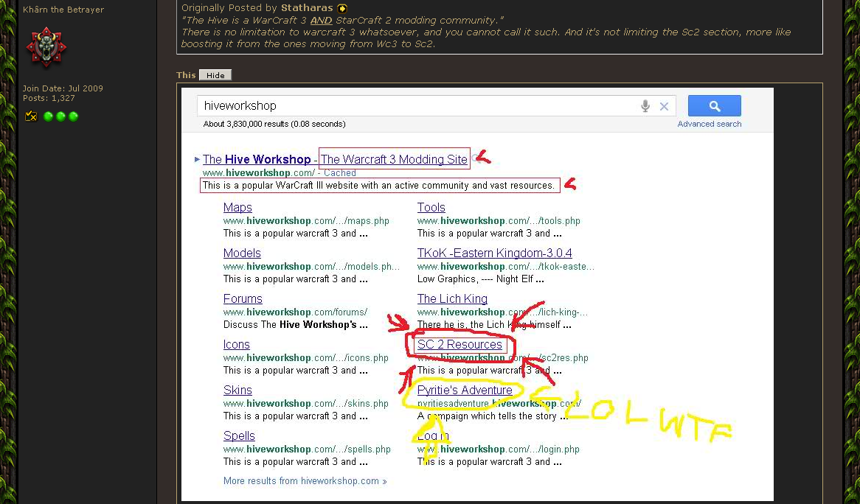Click the www.hiveworkshop.com/.../icons.php URL text
The width and height of the screenshot is (860, 504).
point(305,357)
